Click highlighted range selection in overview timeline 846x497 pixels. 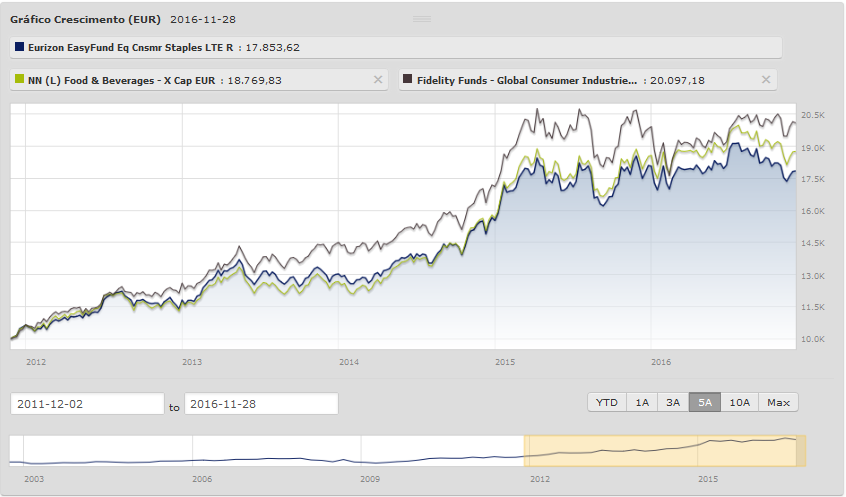click(x=664, y=451)
